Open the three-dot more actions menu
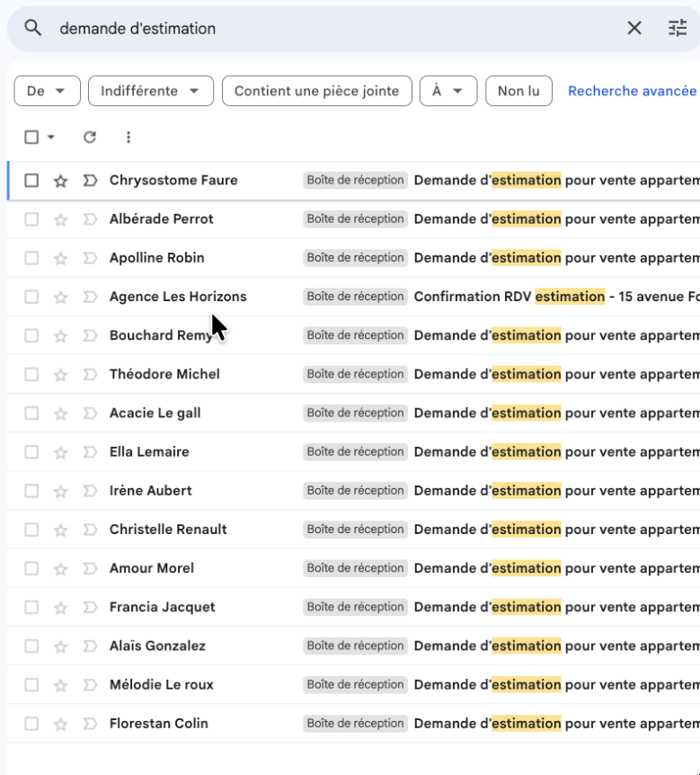This screenshot has width=700, height=775. click(x=128, y=137)
